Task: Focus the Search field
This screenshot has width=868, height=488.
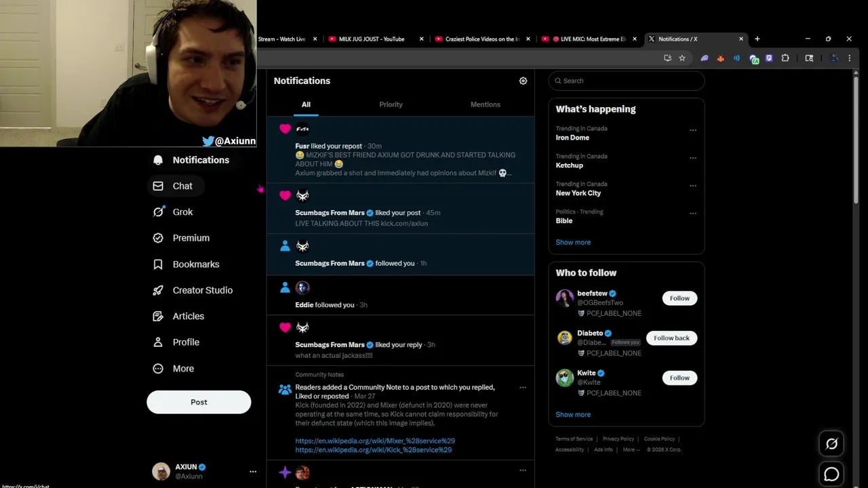Action: pyautogui.click(x=627, y=81)
